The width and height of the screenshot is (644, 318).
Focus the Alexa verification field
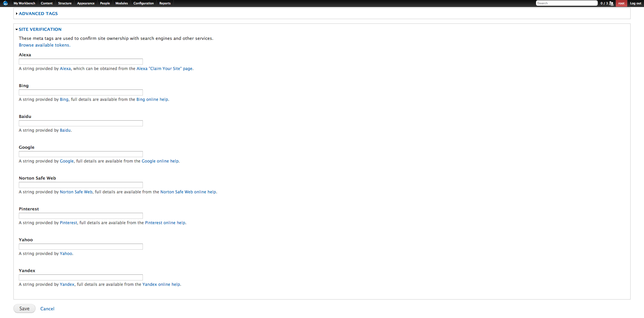[x=81, y=62]
